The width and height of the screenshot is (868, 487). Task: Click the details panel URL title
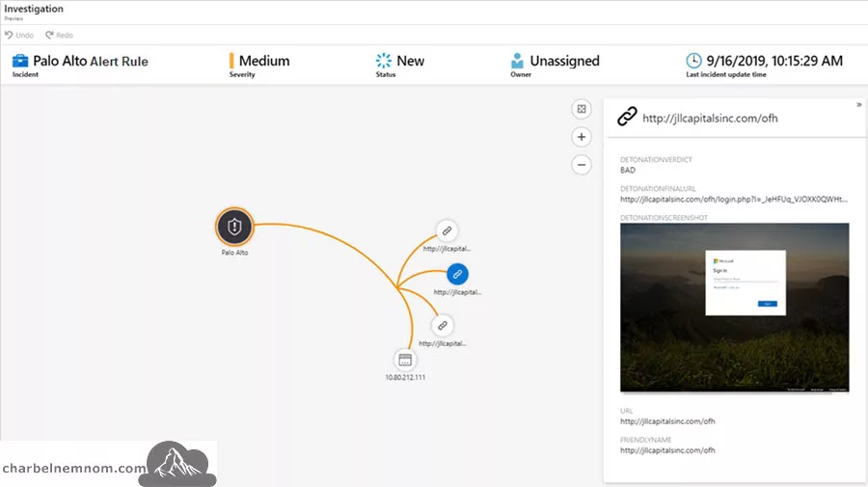710,118
